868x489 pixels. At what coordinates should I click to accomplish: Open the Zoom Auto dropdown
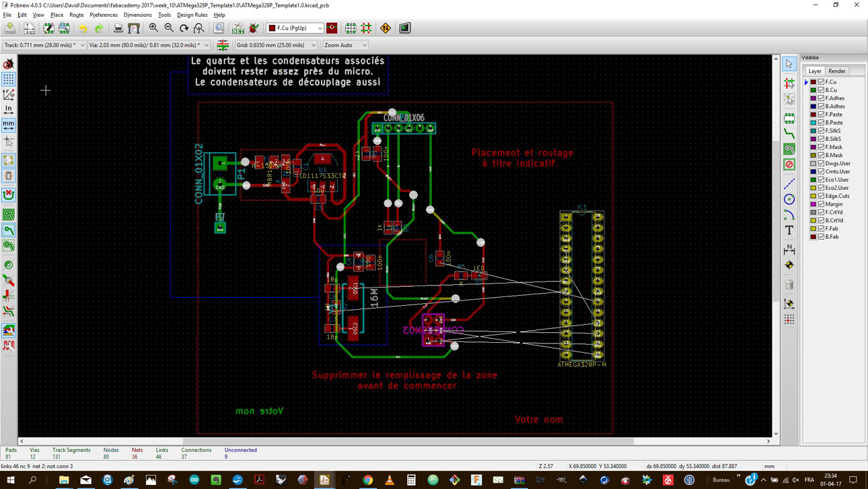click(345, 45)
